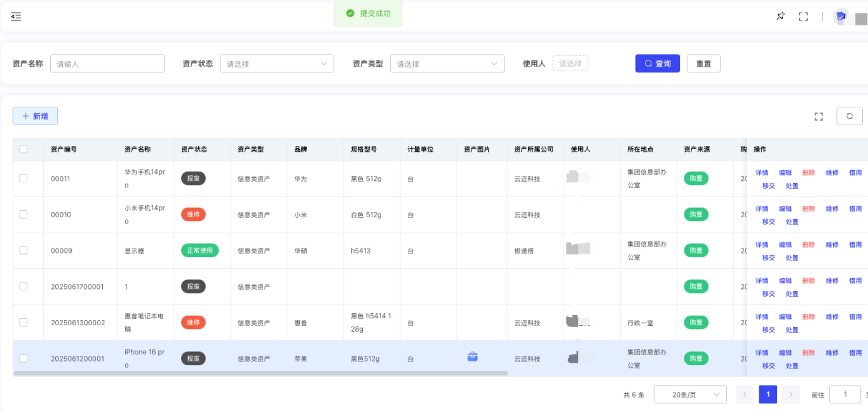
Task: Open the asset image icon for iPhone 16 pro
Action: click(472, 356)
